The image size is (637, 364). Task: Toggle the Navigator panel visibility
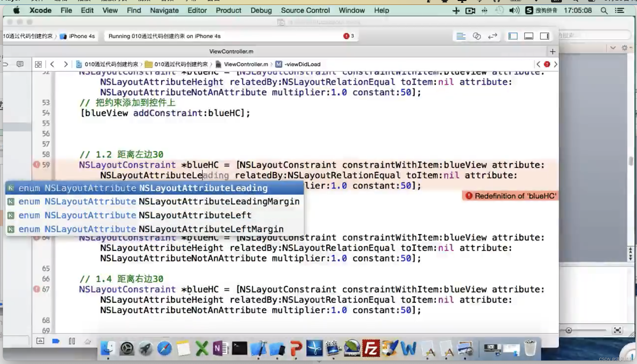(513, 36)
